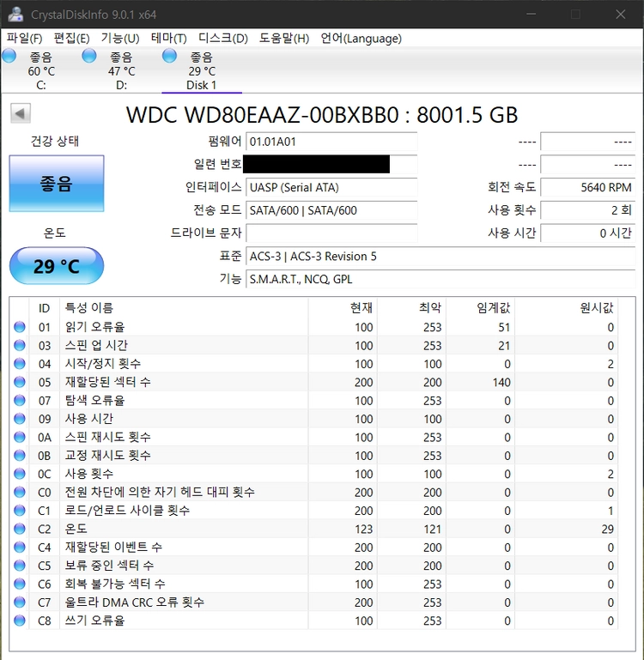Click the 사용 시간 value 0 시간
The width and height of the screenshot is (644, 660).
(x=587, y=233)
